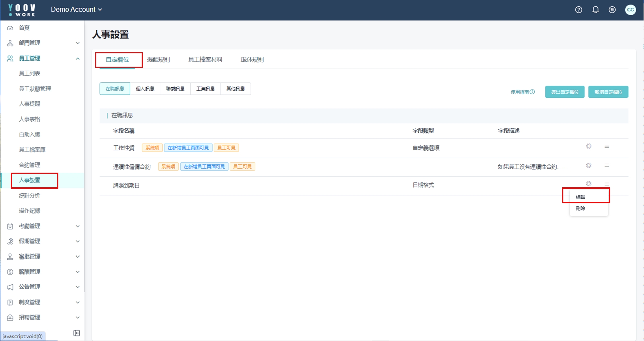
Task: Choose 編輯 from the popup menu
Action: click(x=580, y=197)
